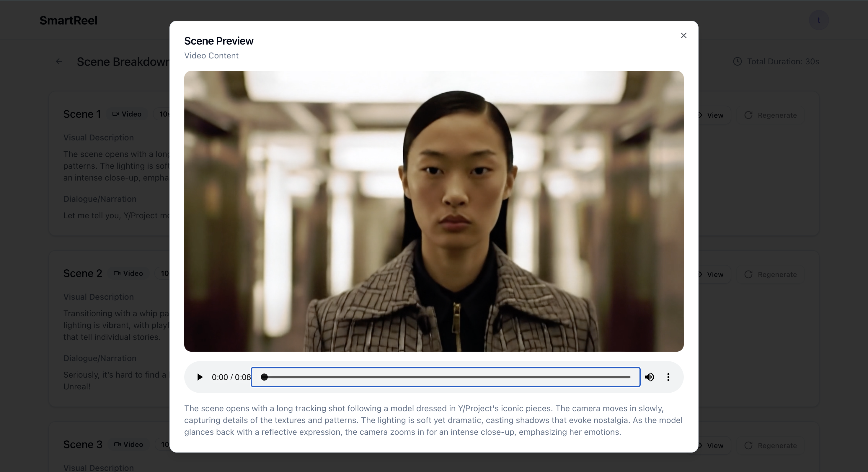This screenshot has height=472, width=868.
Task: Click the video preview frame
Action: click(434, 211)
